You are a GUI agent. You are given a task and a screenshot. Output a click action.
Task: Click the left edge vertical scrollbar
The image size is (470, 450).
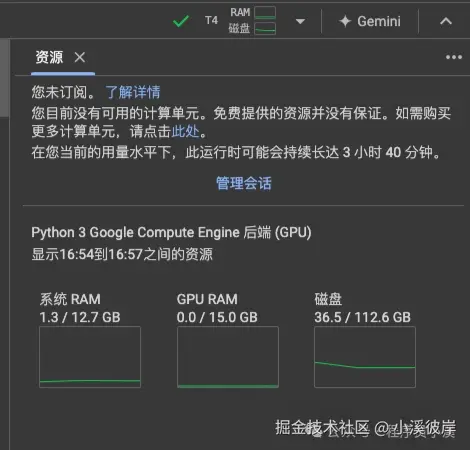tap(4, 78)
